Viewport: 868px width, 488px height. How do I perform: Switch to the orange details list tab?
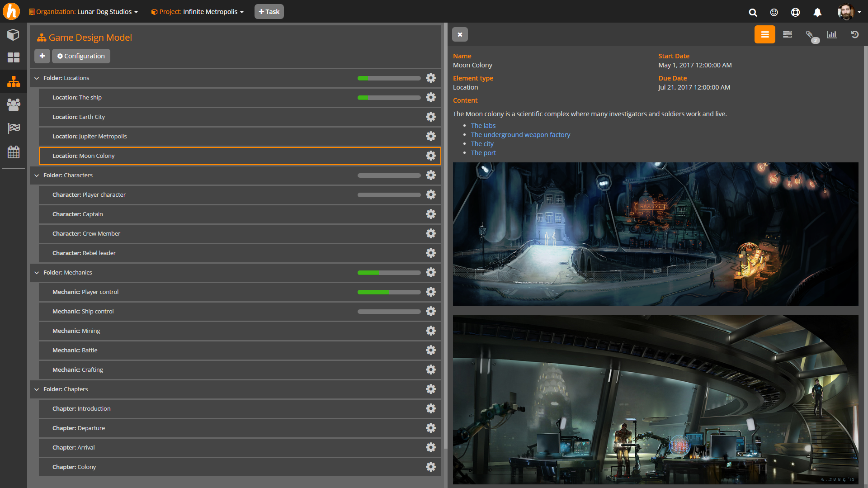coord(764,34)
